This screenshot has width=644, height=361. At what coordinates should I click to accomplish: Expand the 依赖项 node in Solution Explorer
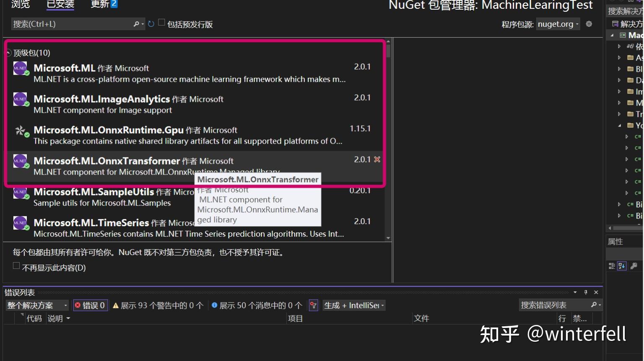[620, 46]
